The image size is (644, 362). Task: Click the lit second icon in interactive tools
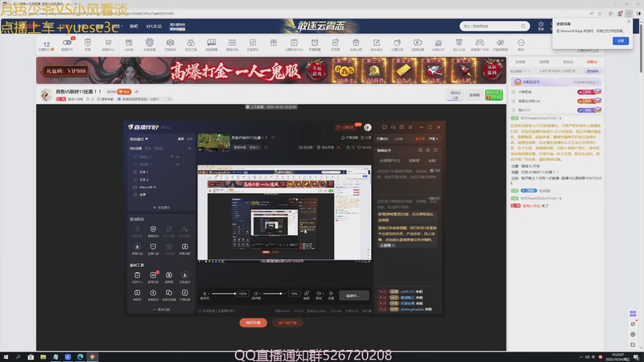[153, 231]
